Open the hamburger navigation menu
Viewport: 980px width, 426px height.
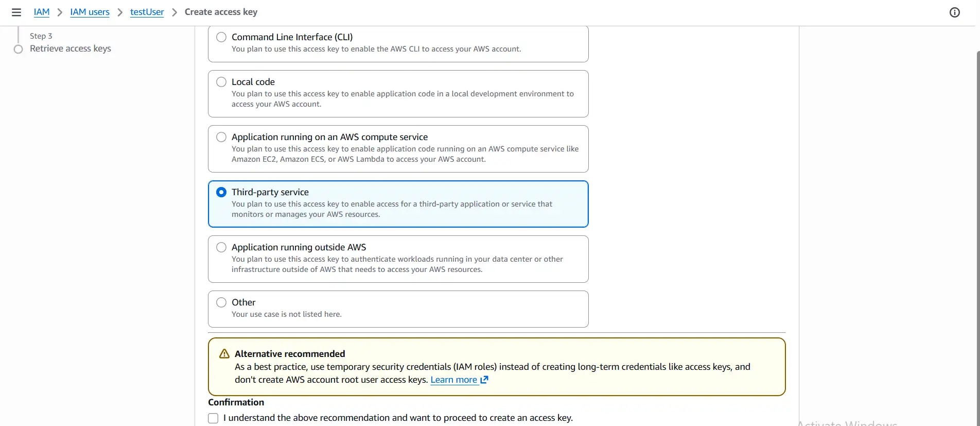click(16, 12)
